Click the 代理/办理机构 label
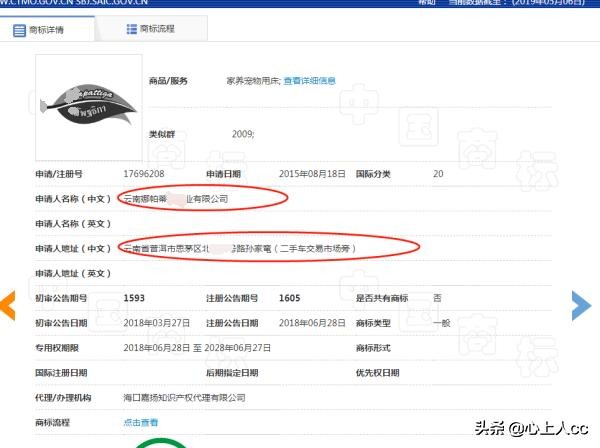The width and height of the screenshot is (600, 448). point(63,397)
